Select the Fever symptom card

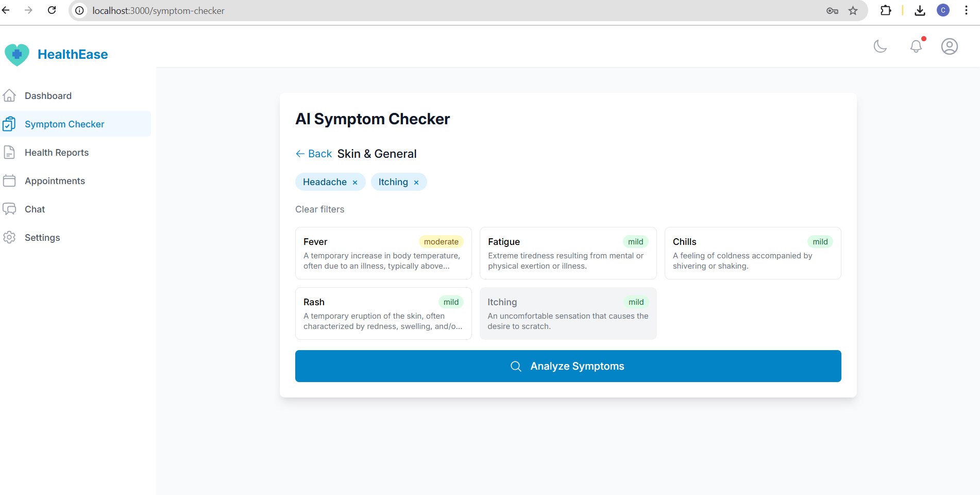(383, 253)
